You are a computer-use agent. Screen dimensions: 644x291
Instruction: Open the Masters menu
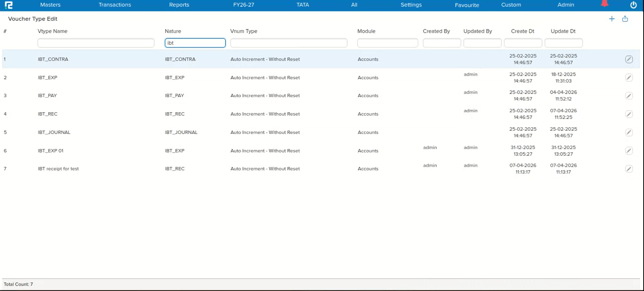coord(50,5)
